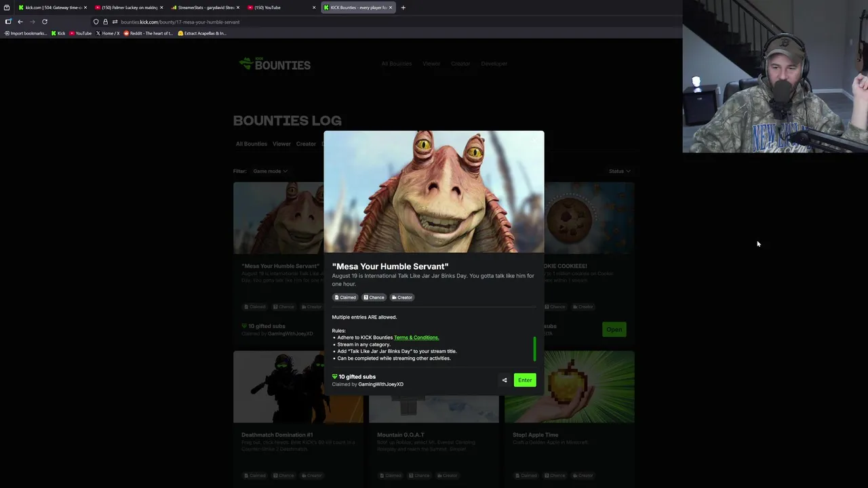Expand the Game mode filter dropdown
The image size is (868, 488).
pos(270,171)
